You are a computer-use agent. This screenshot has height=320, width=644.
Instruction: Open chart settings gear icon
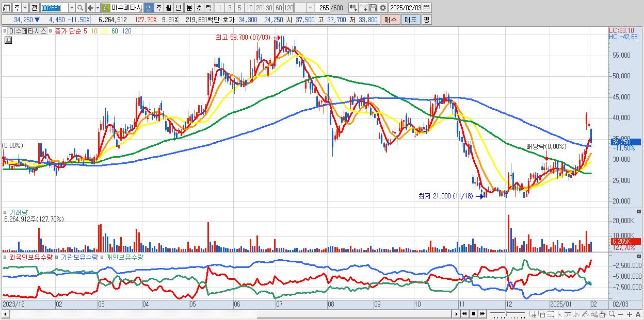(382, 8)
